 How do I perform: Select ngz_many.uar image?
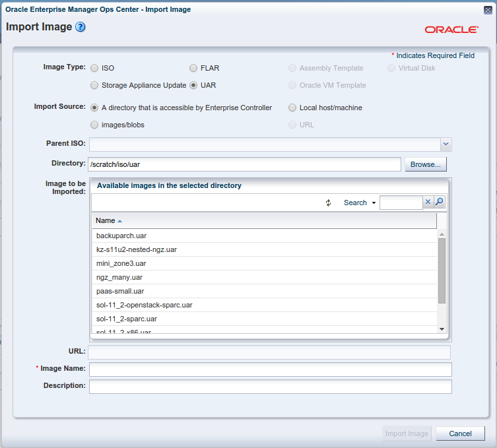(265, 278)
